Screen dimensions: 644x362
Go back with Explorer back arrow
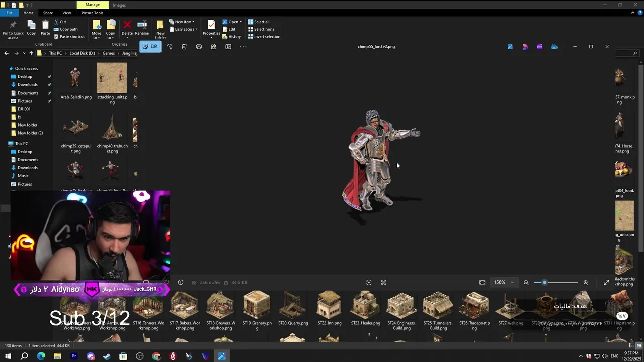(x=6, y=53)
